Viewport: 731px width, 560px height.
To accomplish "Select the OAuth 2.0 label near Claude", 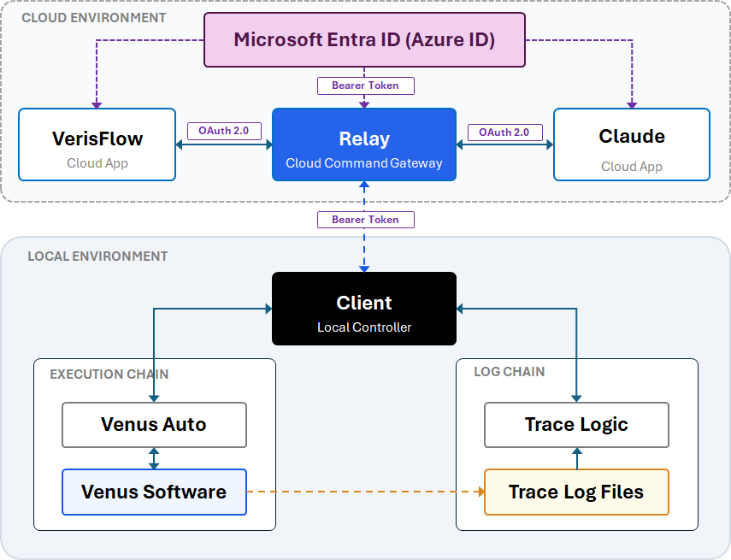I will pyautogui.click(x=505, y=133).
